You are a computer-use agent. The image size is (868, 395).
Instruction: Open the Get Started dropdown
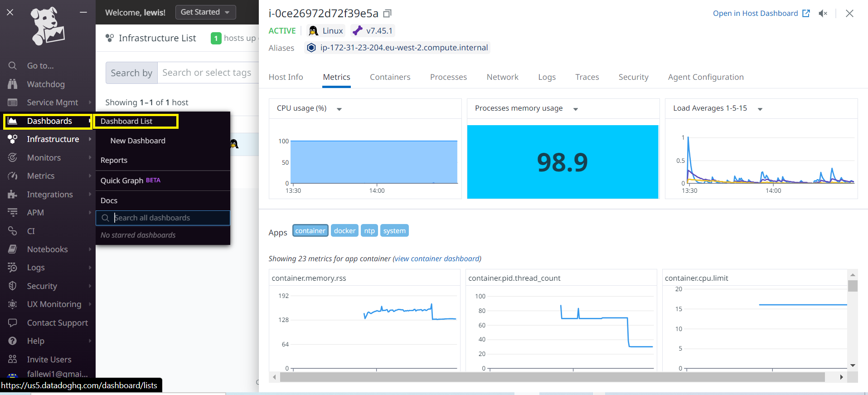click(205, 12)
